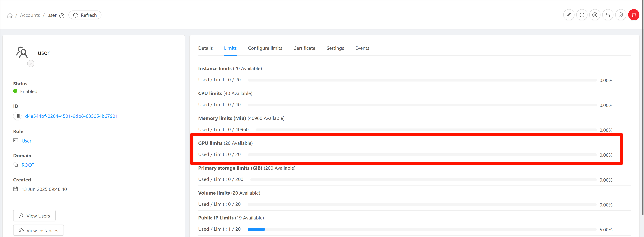The height and width of the screenshot is (237, 644).
Task: Open the View Users button
Action: (x=34, y=215)
